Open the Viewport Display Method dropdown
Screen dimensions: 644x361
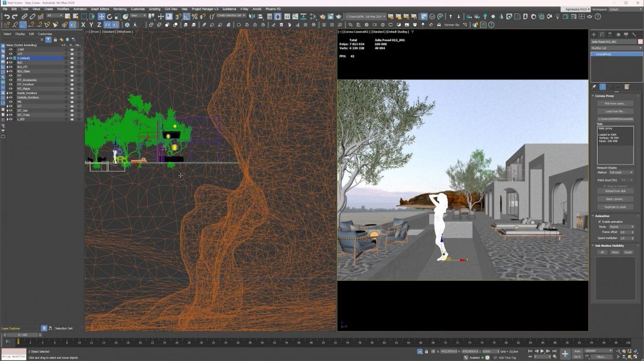coord(621,172)
